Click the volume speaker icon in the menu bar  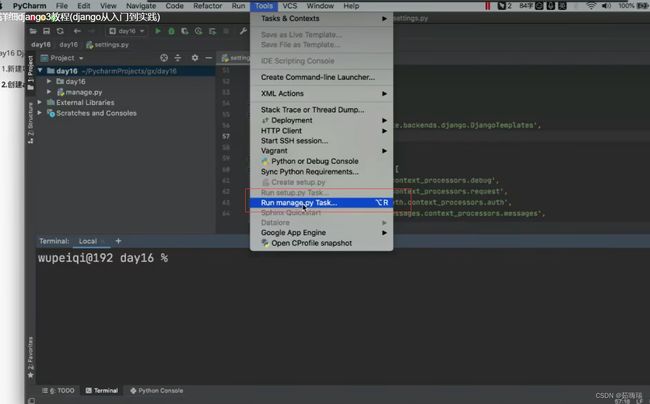606,5
